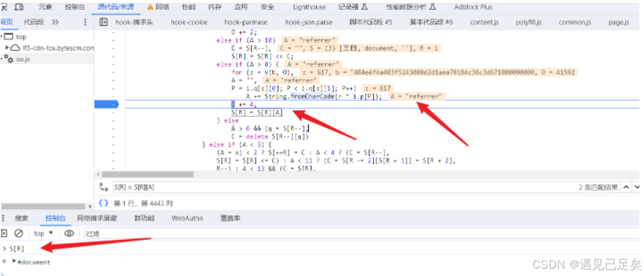Image resolution: width=644 pixels, height=276 pixels.
Task: Open the hook-json.parse file tab
Action: click(308, 22)
